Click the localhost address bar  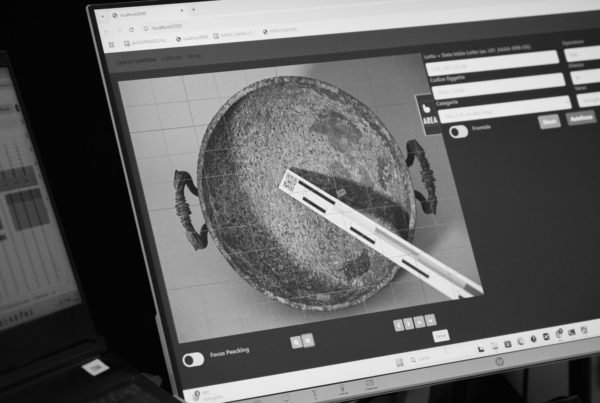167,28
